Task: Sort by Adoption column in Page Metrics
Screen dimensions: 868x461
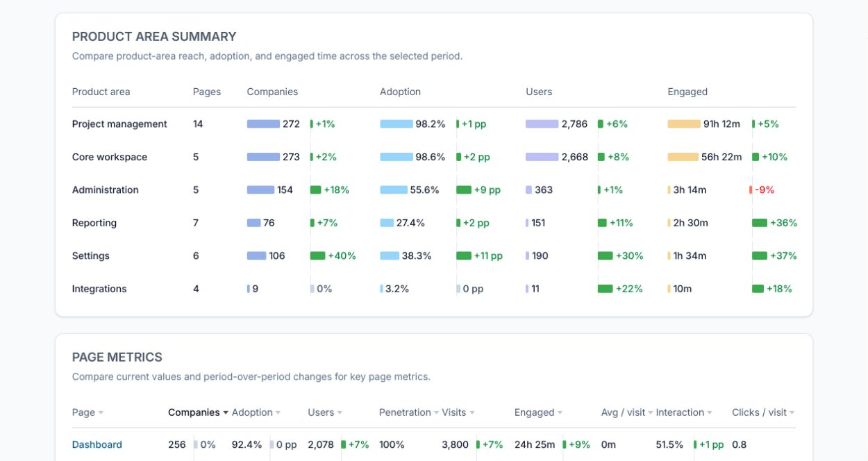Action: click(256, 412)
